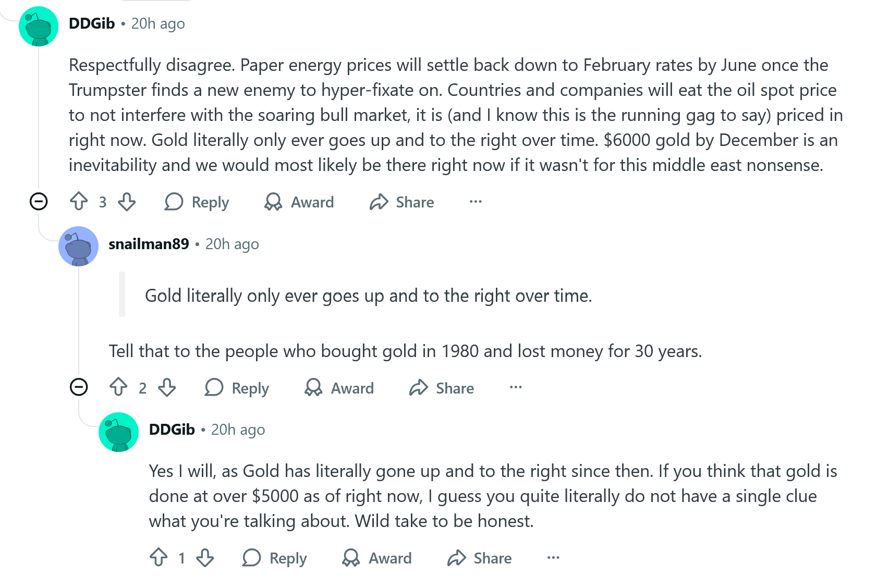
Task: Open more options on snailman89's comment
Action: click(516, 387)
